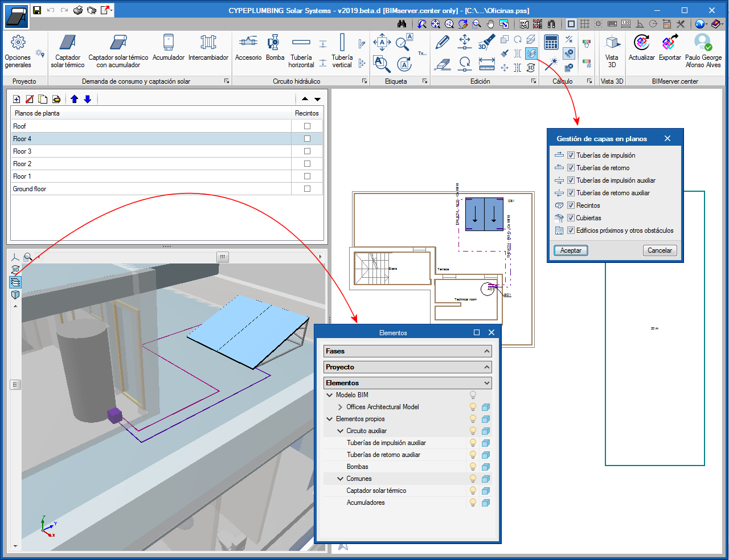Collapse Elementos propios tree node
This screenshot has width=729, height=560.
pyautogui.click(x=329, y=419)
